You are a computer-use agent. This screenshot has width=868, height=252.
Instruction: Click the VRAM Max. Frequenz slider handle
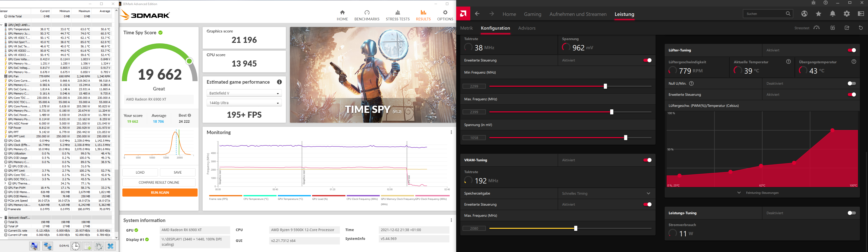pos(576,229)
